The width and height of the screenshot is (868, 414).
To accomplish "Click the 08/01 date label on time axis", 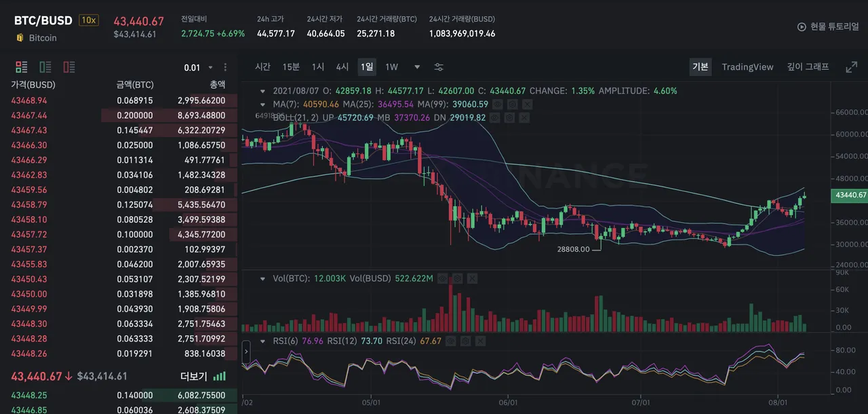I will point(777,402).
